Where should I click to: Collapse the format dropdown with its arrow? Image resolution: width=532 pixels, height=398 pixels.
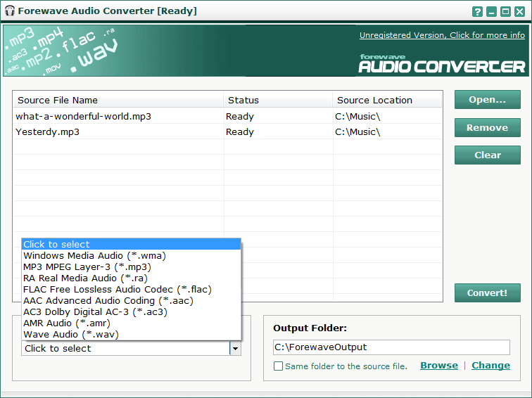pyautogui.click(x=235, y=349)
